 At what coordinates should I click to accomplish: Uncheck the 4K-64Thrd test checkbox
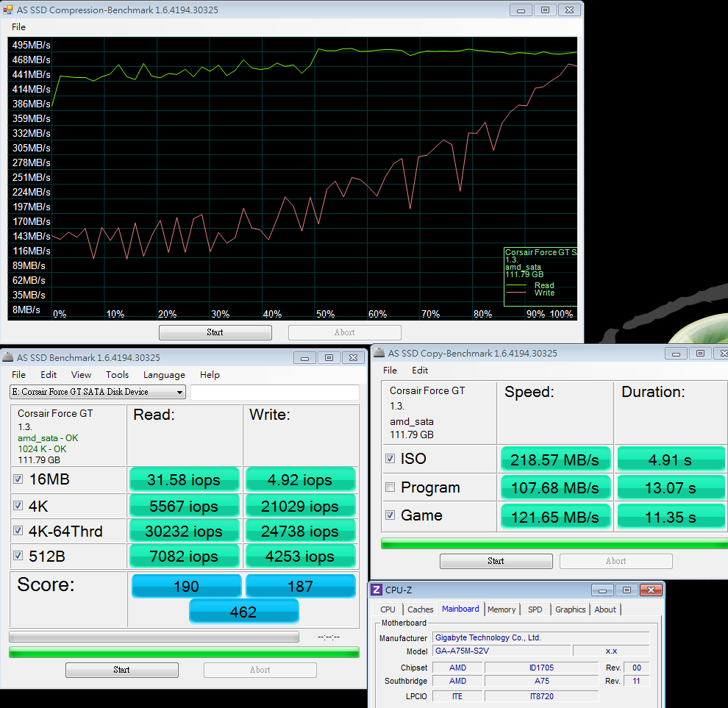18,531
